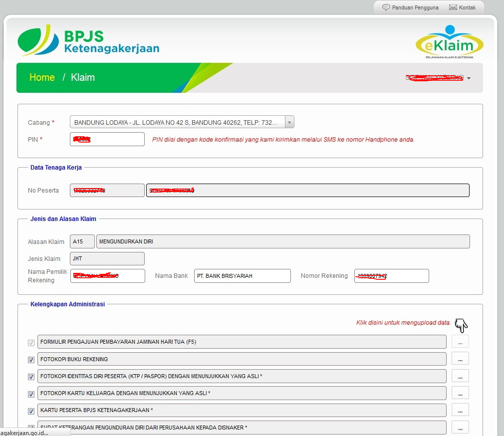Click the Panduan Pengguna speech bubble icon
This screenshot has width=504, height=436.
pos(386,7)
